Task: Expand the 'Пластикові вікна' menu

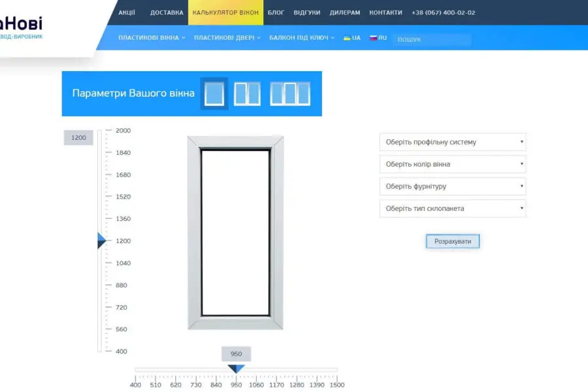Action: (x=152, y=38)
